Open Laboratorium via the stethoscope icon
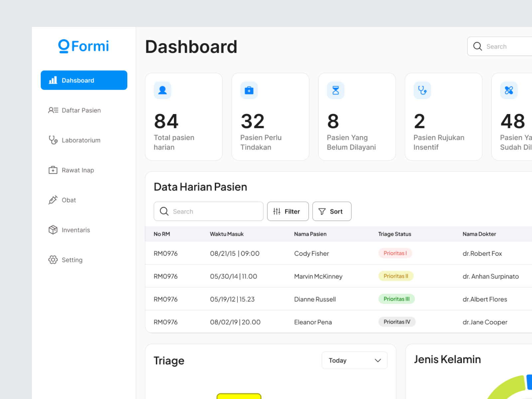532x399 pixels. pos(53,140)
